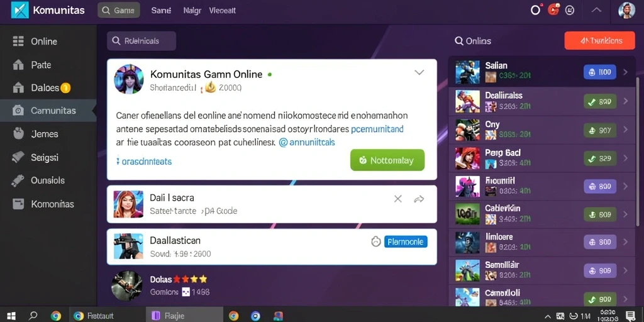The height and width of the screenshot is (322, 644).
Task: Open the Camunitas camera icon in sidebar
Action: click(18, 111)
